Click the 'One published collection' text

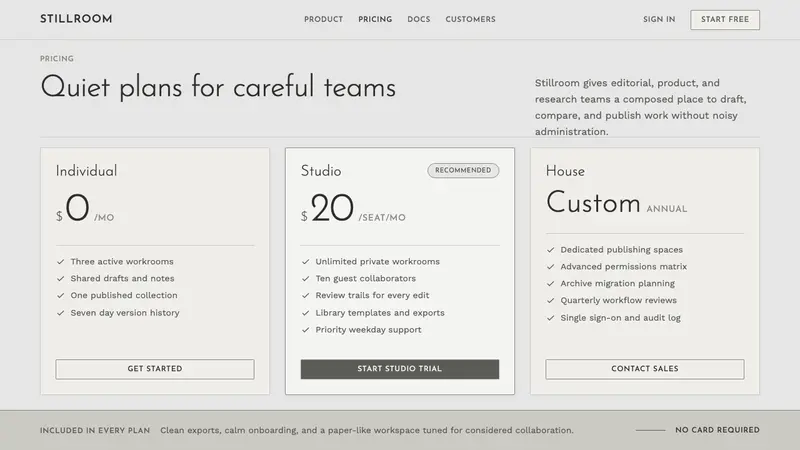124,295
